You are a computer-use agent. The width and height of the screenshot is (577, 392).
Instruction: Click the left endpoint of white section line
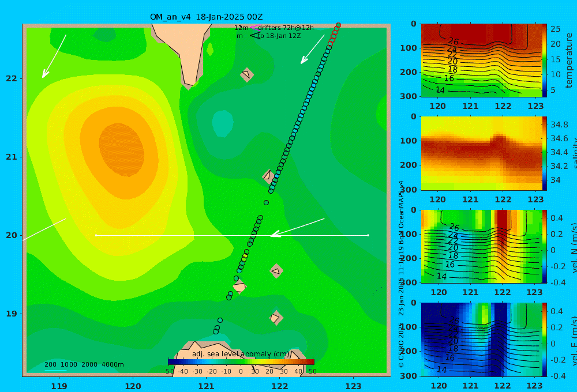click(96, 235)
